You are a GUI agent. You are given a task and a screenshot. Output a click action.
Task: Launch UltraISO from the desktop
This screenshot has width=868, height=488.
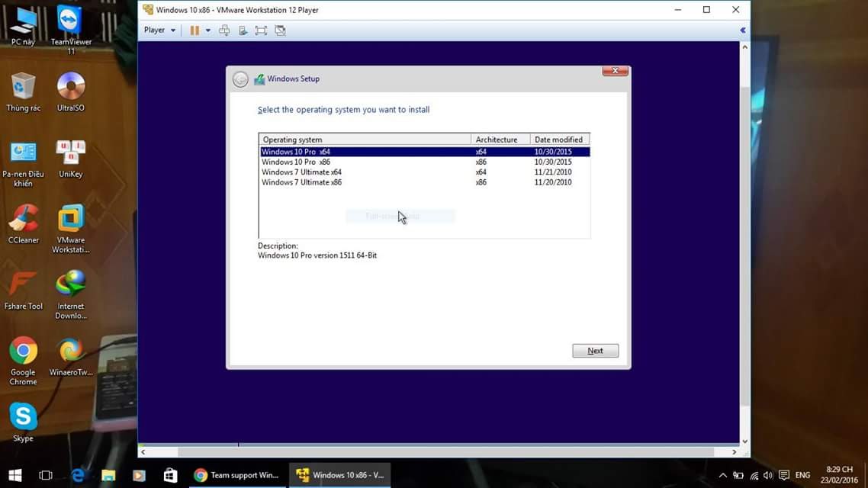coord(71,91)
